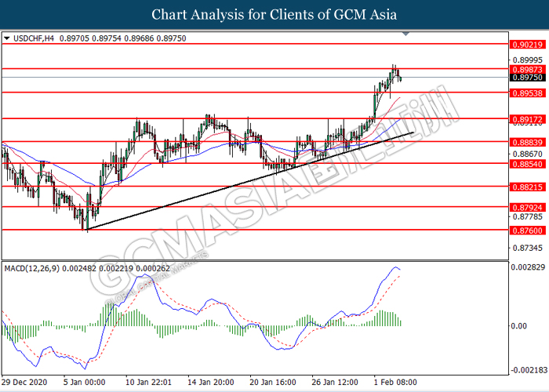The height and width of the screenshot is (392, 549).
Task: Select the 14 Jan 20:00 date label
Action: coord(212,383)
